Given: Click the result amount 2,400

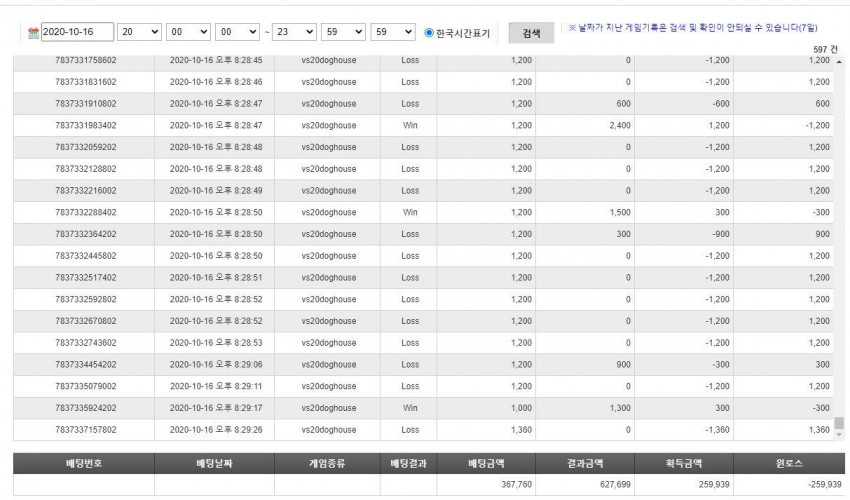Looking at the screenshot, I should click(620, 125).
